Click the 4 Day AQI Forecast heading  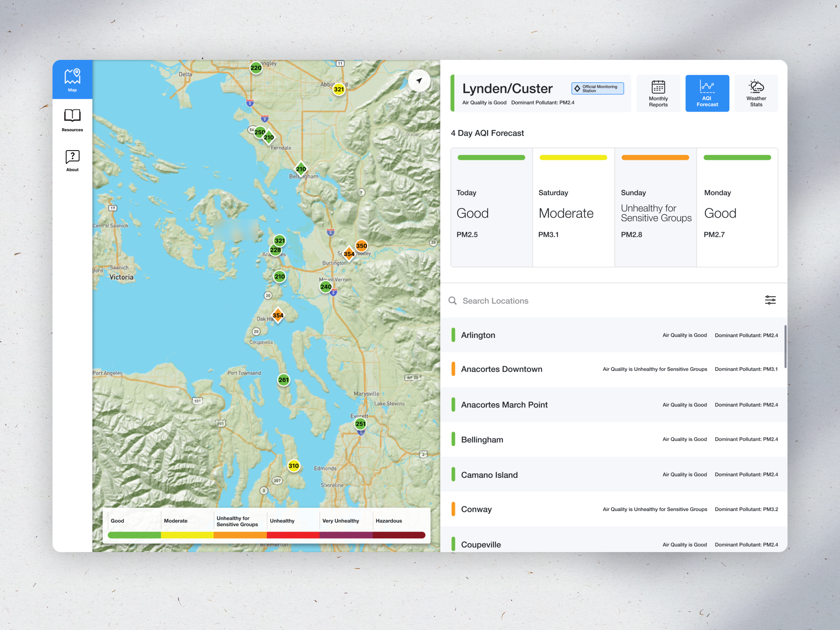coord(487,133)
